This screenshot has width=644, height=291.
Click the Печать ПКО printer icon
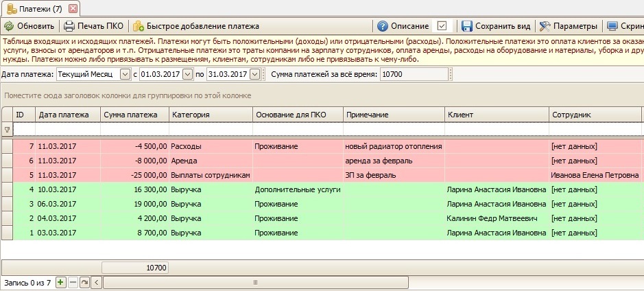pos(69,26)
